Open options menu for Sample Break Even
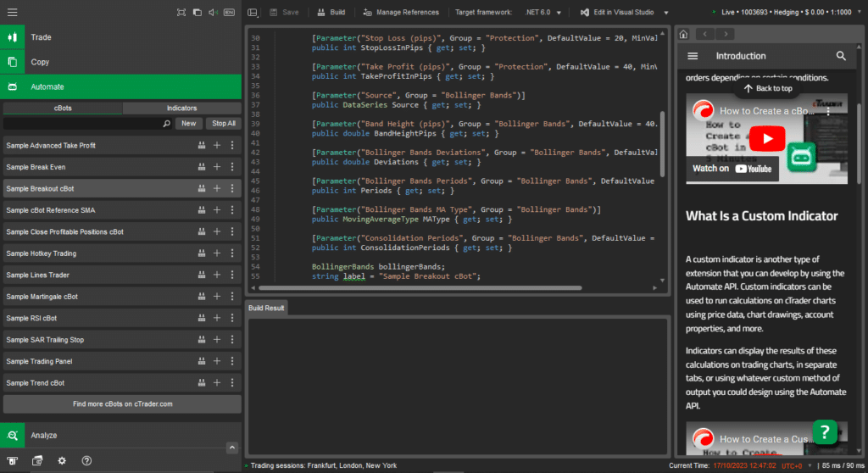Screen dimensions: 868x473 pyautogui.click(x=232, y=167)
